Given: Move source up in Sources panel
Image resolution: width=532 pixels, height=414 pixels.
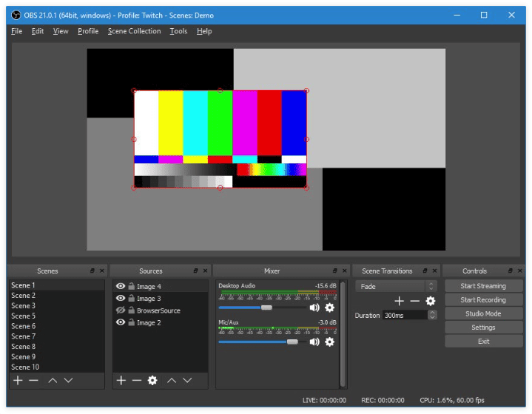Looking at the screenshot, I should click(172, 381).
